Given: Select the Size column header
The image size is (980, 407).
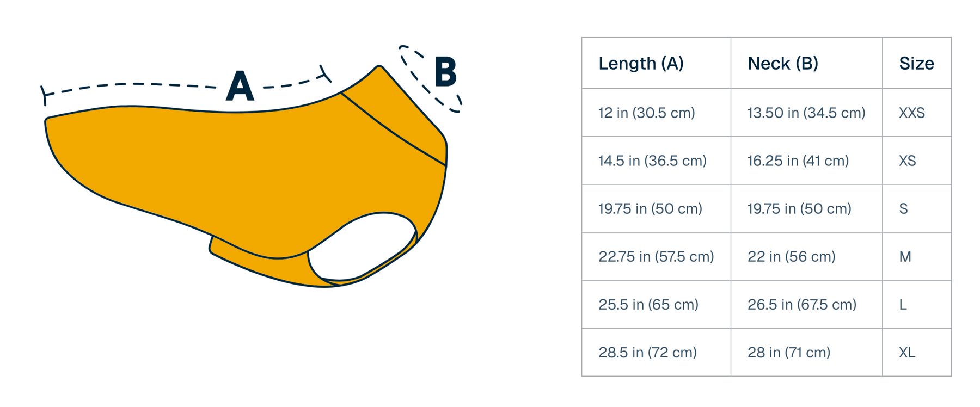Looking at the screenshot, I should [916, 64].
